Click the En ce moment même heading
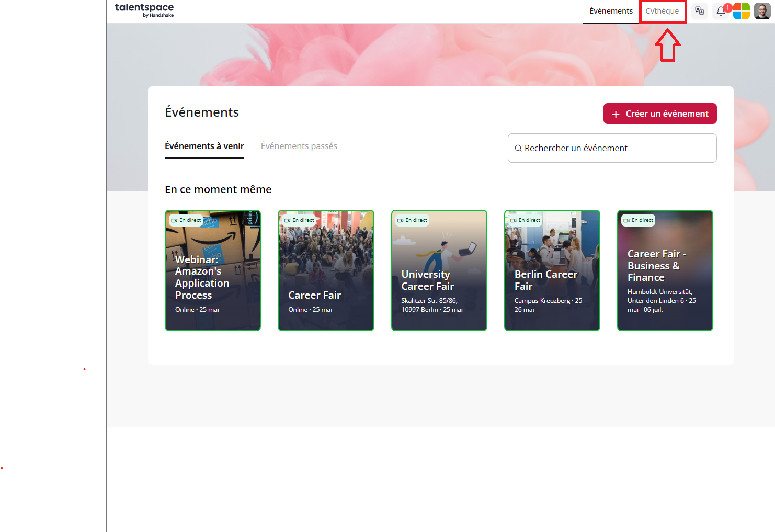Screen dimensions: 775x532 (x=218, y=189)
